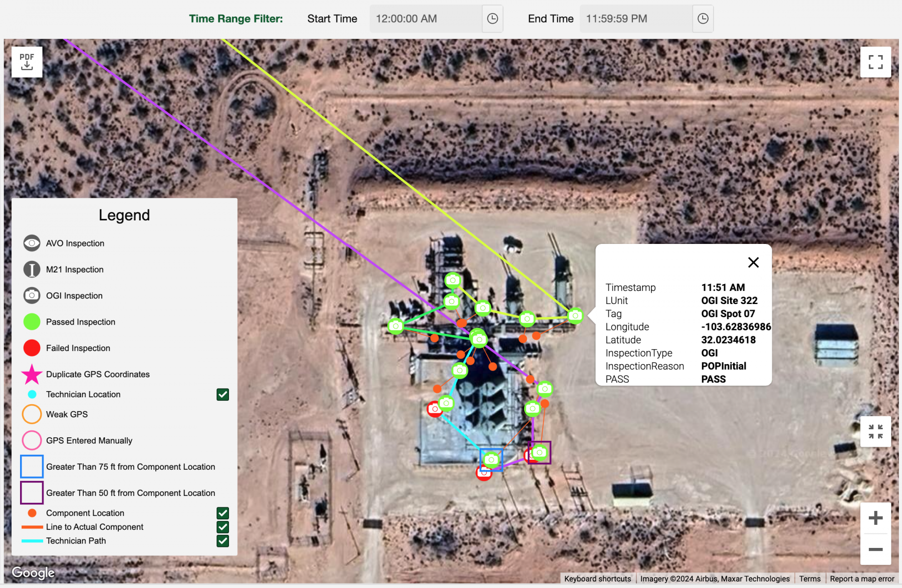Click the Start Time input field
Screen dimensions: 902x588
425,19
